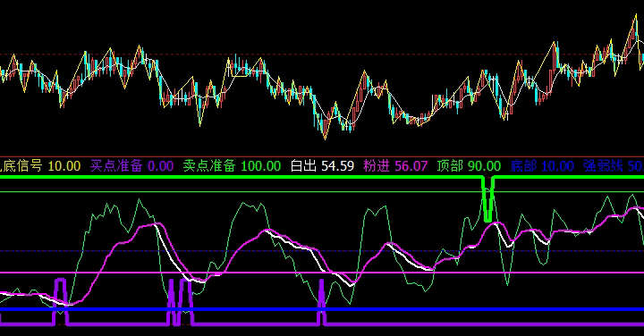The image size is (644, 336).
Task: Select the green 100.00 value
Action: 261,166
